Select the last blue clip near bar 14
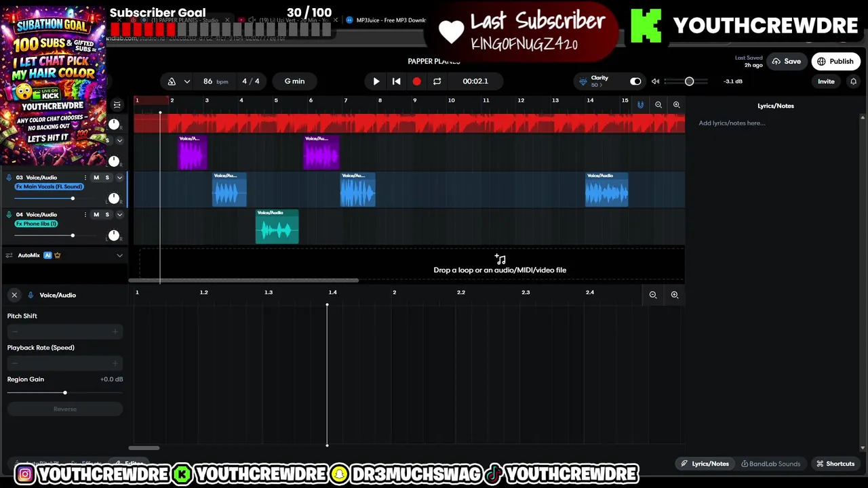This screenshot has height=488, width=868. pos(606,189)
